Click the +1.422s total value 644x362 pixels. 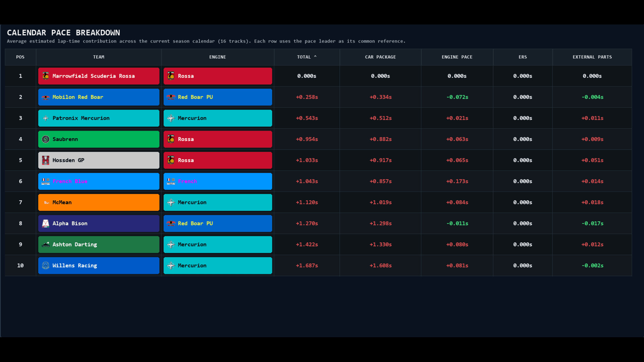pyautogui.click(x=307, y=245)
